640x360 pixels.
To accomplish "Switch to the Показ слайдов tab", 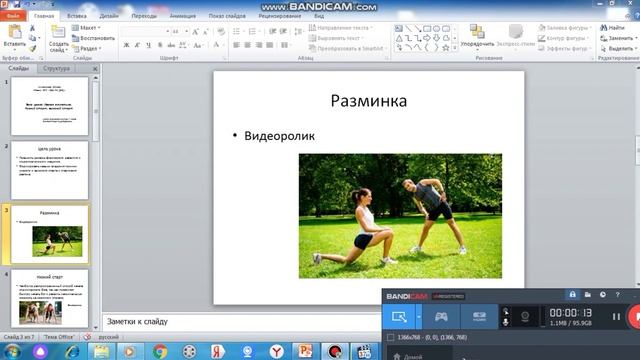I will tap(227, 16).
